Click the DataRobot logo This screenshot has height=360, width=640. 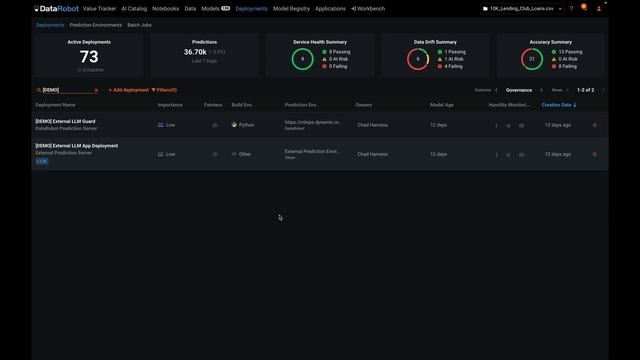56,9
